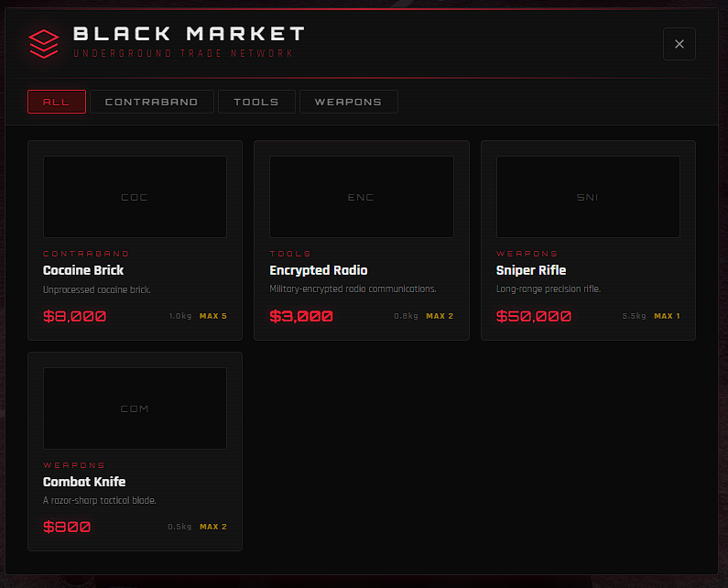Click the UNDERGROUND TRADE NETWORK subtitle
728x588 pixels.
pos(183,53)
